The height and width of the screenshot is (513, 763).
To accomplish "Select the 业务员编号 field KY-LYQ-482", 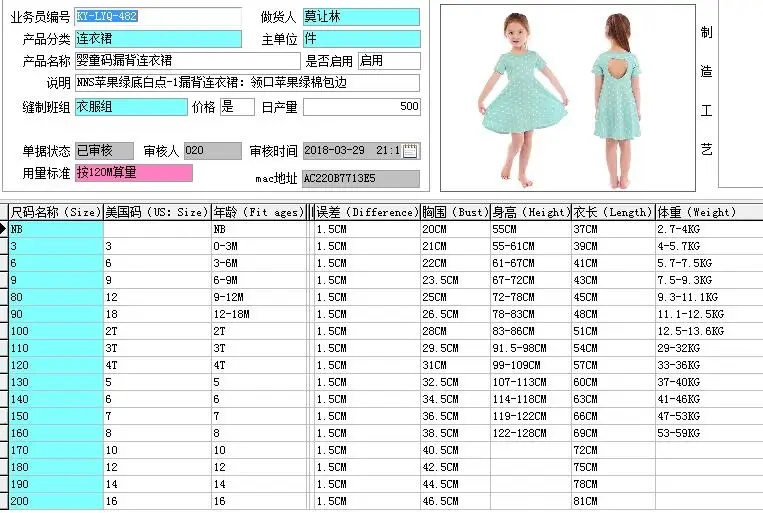I will [158, 17].
